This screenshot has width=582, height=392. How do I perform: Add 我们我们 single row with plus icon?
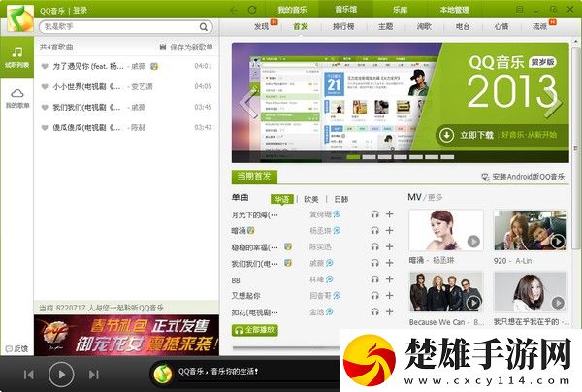tap(389, 263)
